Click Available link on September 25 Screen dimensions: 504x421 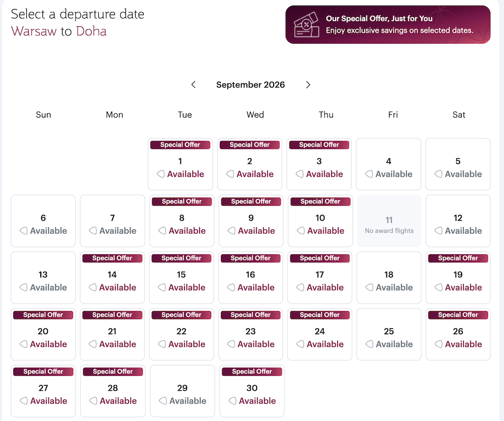tap(394, 344)
